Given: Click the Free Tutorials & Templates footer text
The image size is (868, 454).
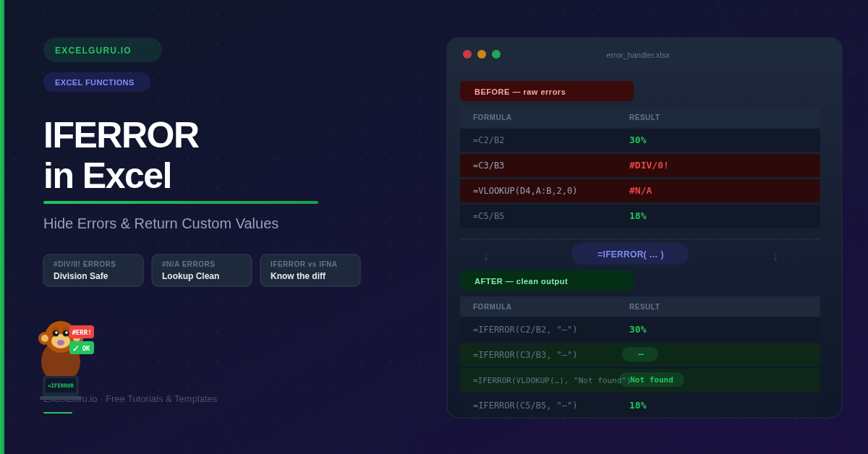Looking at the screenshot, I should click(161, 398).
